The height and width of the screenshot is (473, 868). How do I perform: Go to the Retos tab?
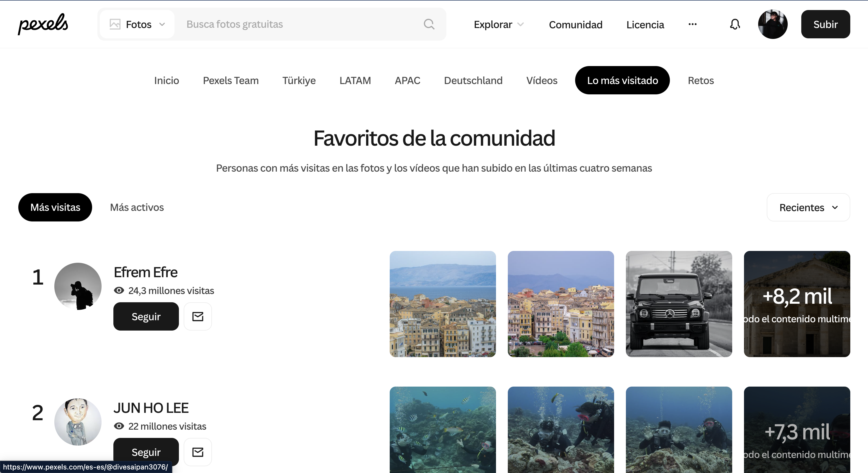701,81
